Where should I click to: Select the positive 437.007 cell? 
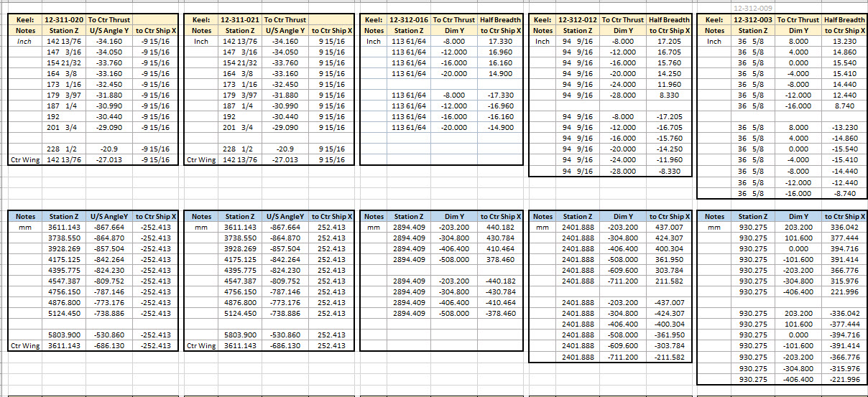pos(669,227)
